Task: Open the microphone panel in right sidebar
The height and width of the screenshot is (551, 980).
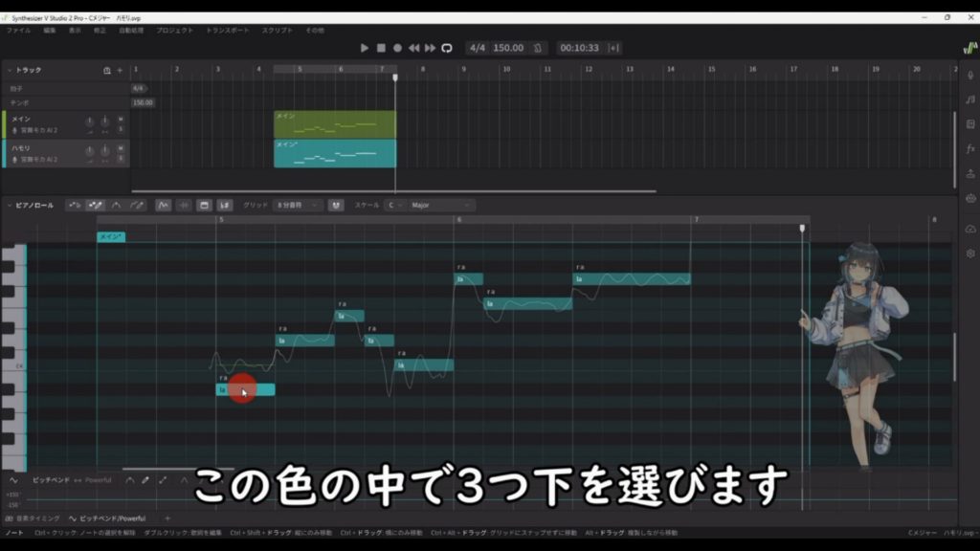Action: coord(969,74)
